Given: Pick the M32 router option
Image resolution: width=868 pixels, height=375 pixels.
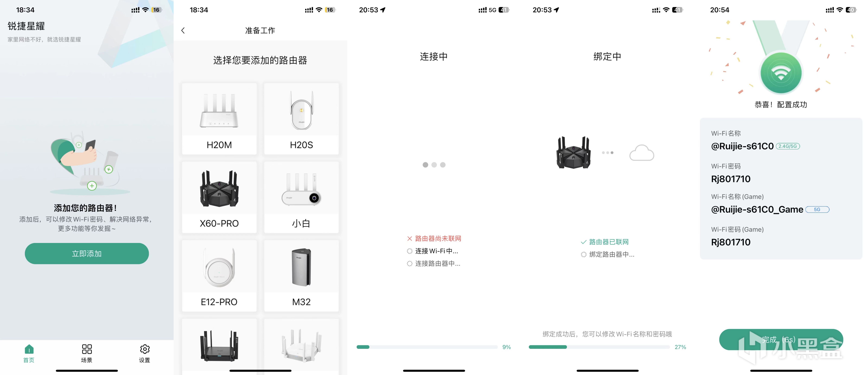Looking at the screenshot, I should (x=301, y=276).
